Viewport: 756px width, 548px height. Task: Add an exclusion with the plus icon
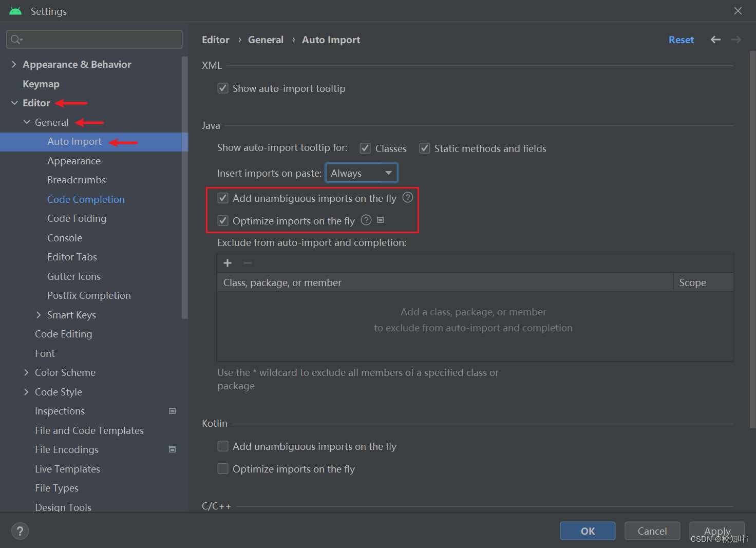[x=228, y=263]
